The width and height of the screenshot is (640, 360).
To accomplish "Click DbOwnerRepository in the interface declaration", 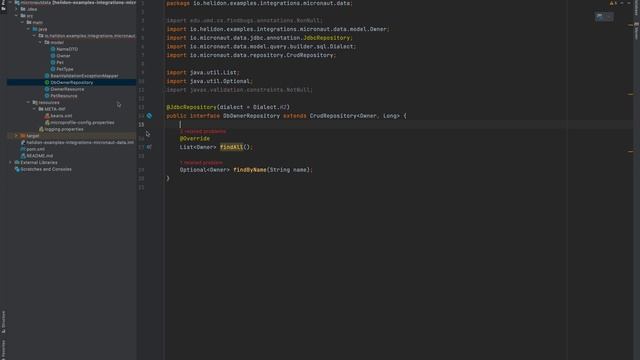I will click(x=251, y=116).
